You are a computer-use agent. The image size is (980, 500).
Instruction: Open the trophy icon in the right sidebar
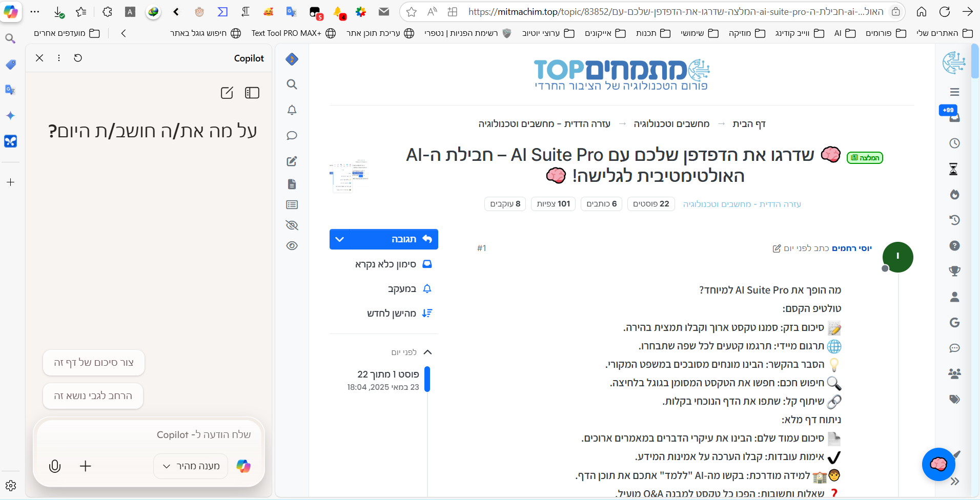pyautogui.click(x=954, y=271)
